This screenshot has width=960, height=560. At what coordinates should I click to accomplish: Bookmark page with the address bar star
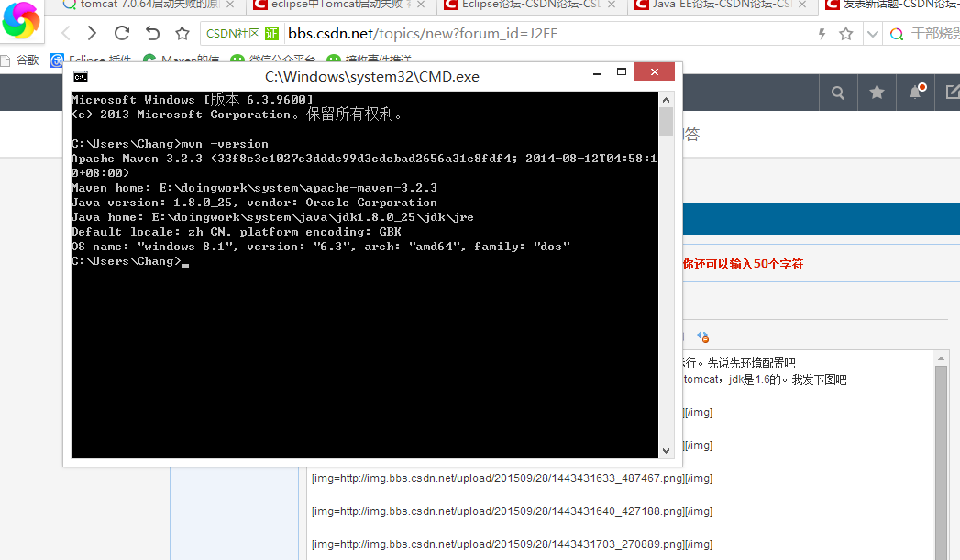(x=845, y=34)
